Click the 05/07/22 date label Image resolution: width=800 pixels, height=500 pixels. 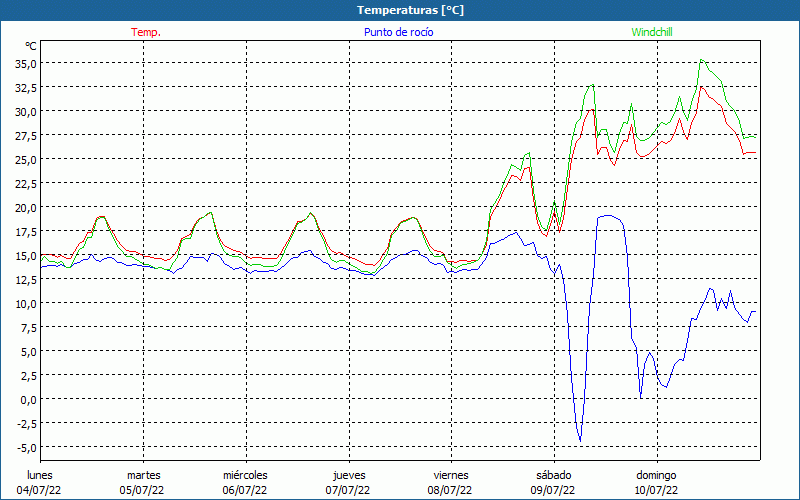[x=142, y=490]
